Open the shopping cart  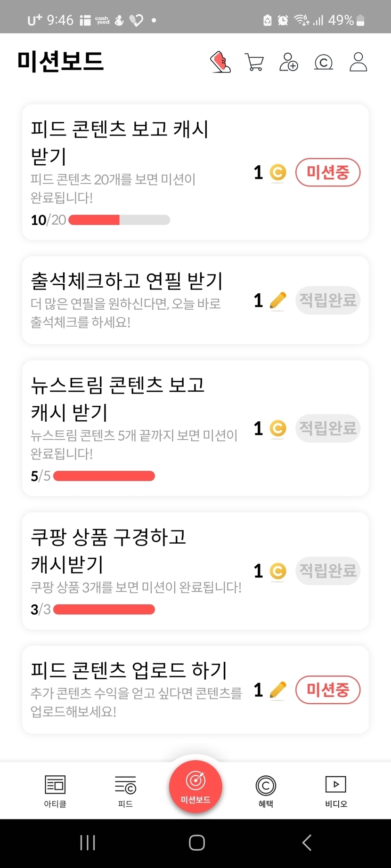tap(254, 62)
